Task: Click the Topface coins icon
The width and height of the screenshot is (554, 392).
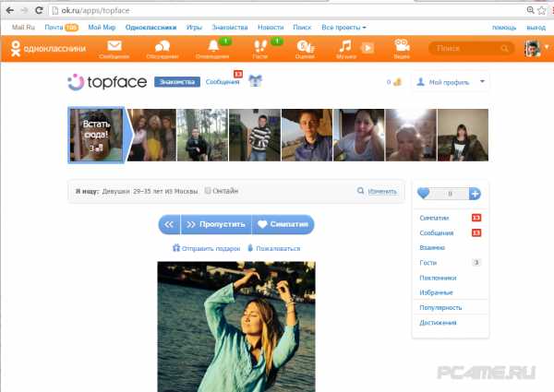Action: click(x=397, y=83)
